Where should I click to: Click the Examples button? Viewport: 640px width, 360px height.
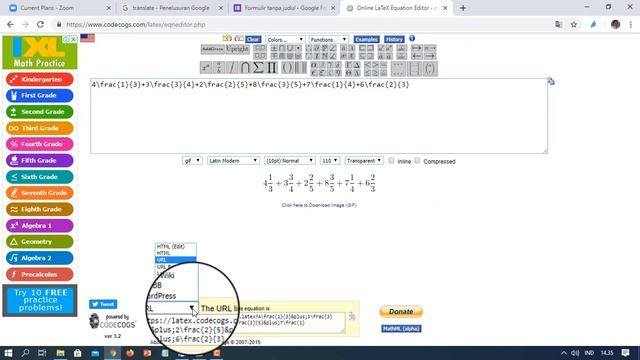coord(367,40)
